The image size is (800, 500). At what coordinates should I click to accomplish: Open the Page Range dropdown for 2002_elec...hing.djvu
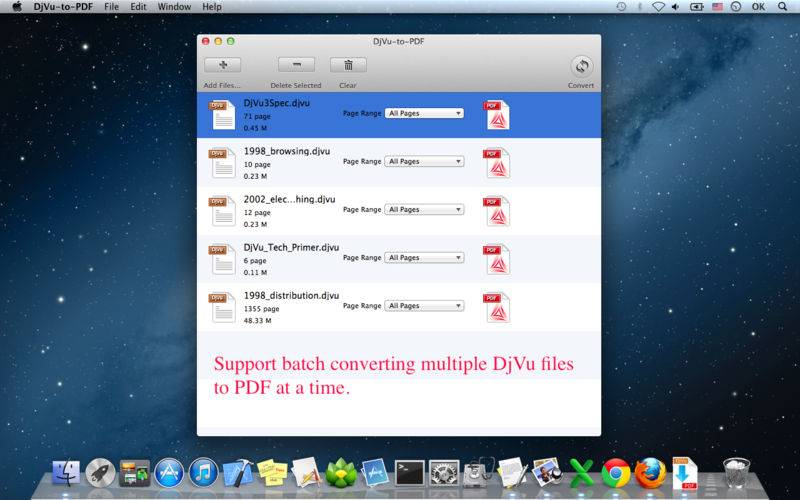click(424, 210)
